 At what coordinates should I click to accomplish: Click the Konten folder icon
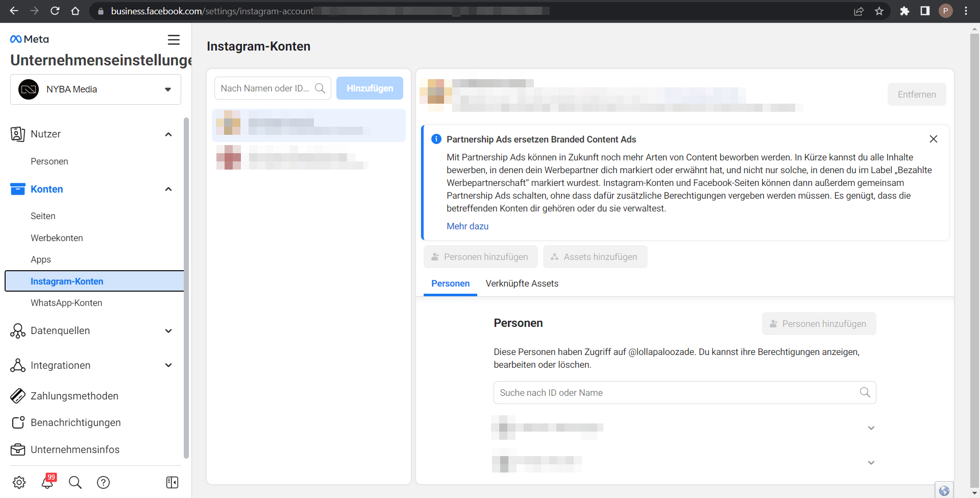[x=18, y=189]
